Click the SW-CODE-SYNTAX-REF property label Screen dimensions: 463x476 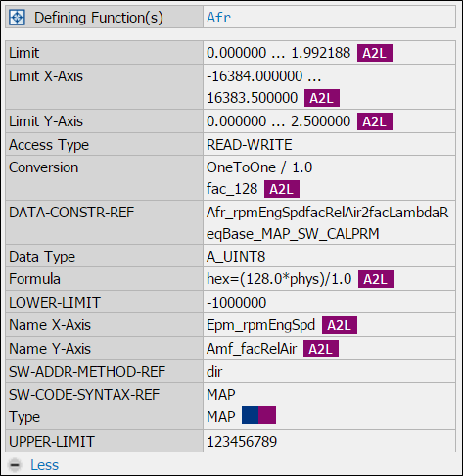tap(84, 395)
